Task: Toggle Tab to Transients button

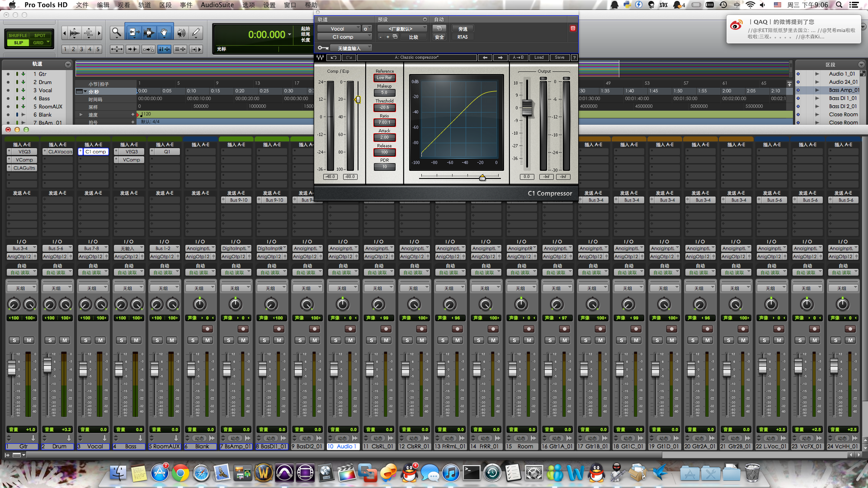Action: tap(132, 49)
